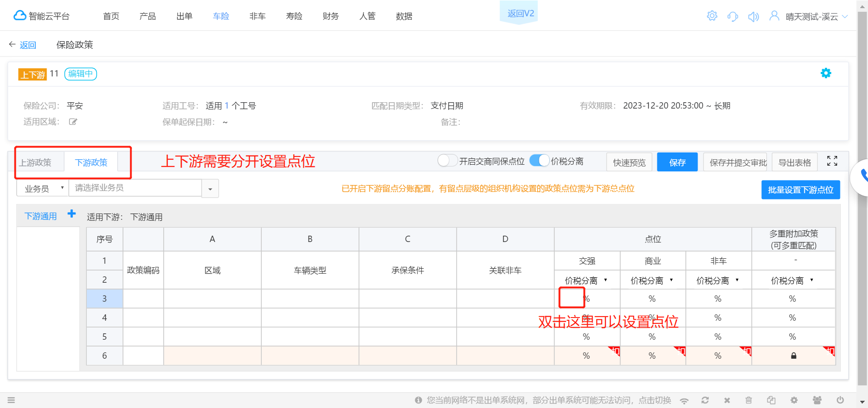Click the copy windows icon in the status bar
The height and width of the screenshot is (408, 868).
pos(771,400)
